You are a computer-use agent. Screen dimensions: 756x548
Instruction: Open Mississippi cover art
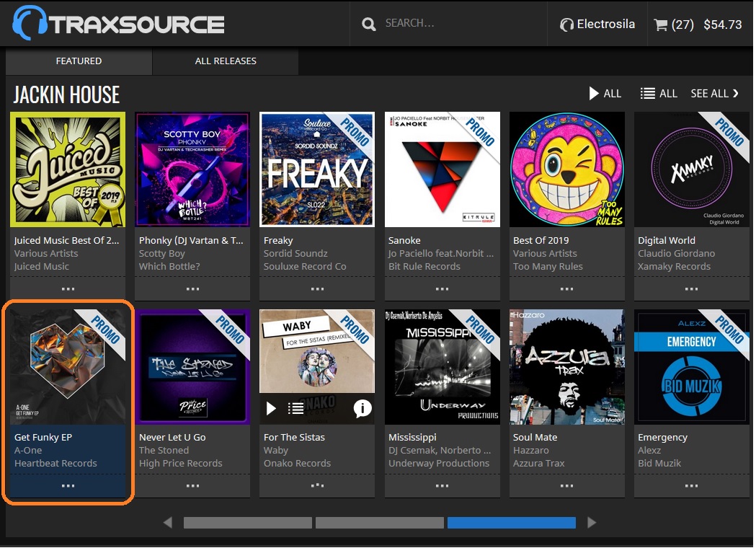tap(442, 366)
